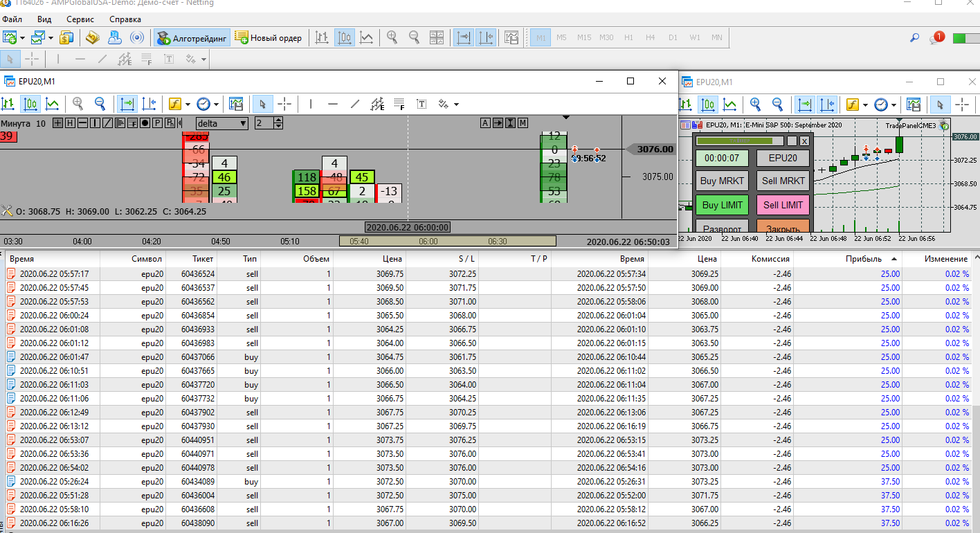The height and width of the screenshot is (533, 980).
Task: Click the 'M' mode icon in cluster chart
Action: pyautogui.click(x=523, y=123)
